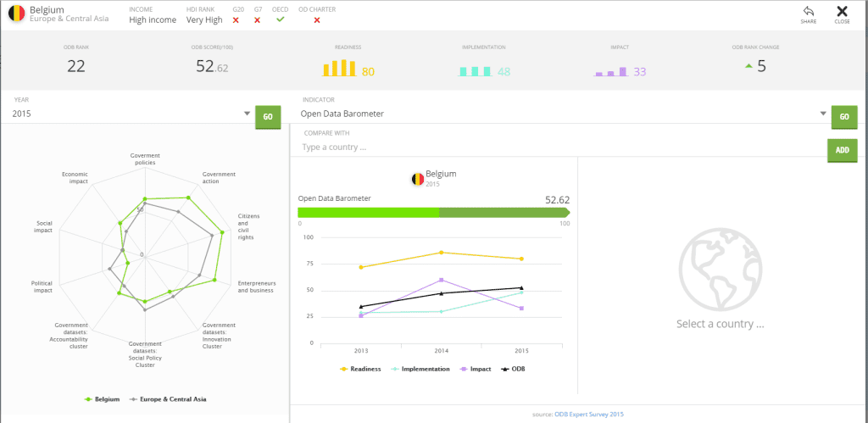Viewport: 868px width, 423px height.
Task: Click the Belgium flag icon in header
Action: coord(16,13)
